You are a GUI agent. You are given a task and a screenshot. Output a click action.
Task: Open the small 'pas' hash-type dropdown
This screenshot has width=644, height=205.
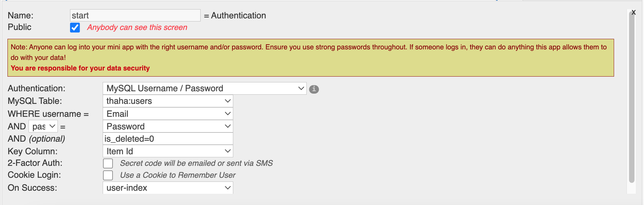point(43,126)
